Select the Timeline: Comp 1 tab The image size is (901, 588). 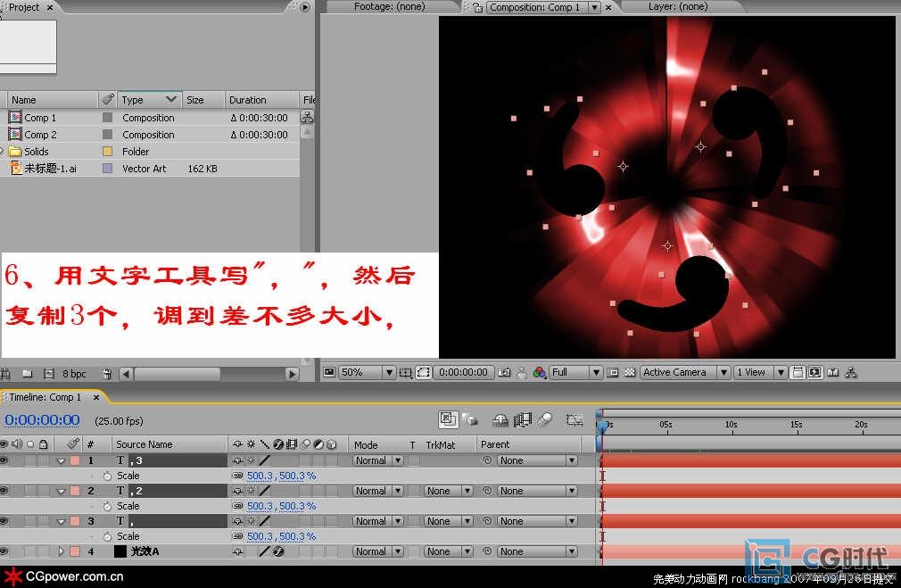(50, 397)
